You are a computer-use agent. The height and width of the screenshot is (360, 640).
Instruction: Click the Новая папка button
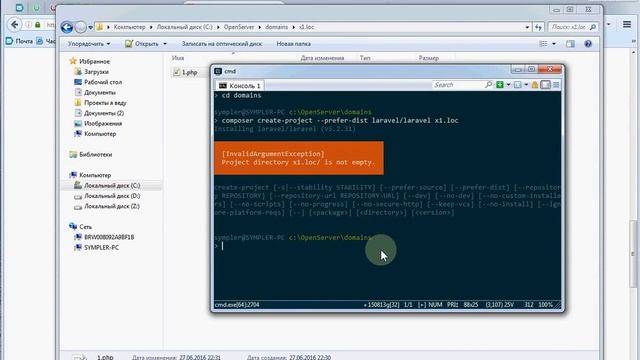pyautogui.click(x=293, y=44)
